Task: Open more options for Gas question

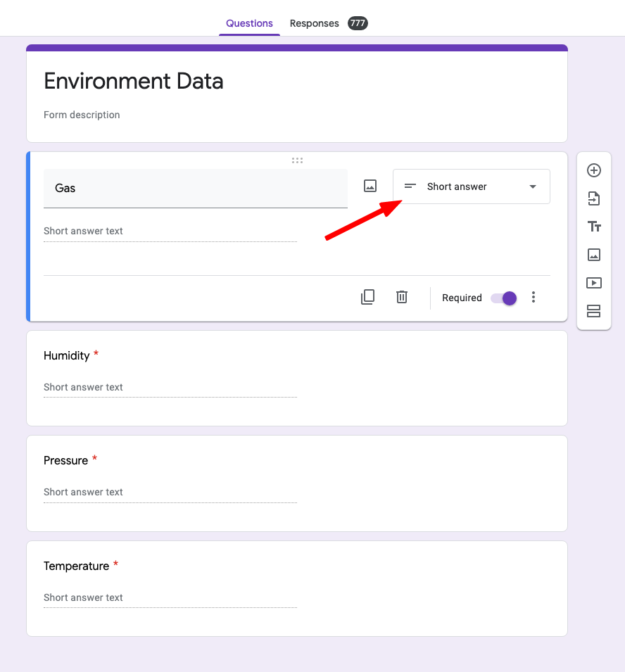Action: [x=534, y=297]
